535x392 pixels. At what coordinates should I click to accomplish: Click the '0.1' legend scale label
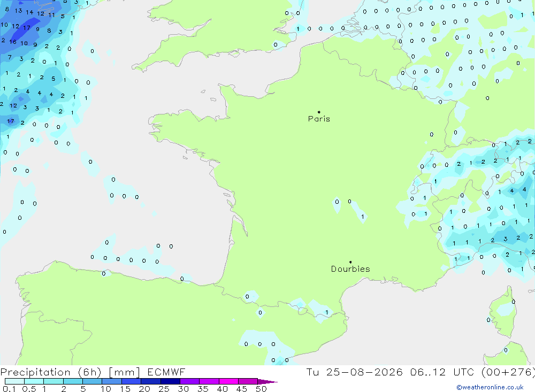pos(9,389)
